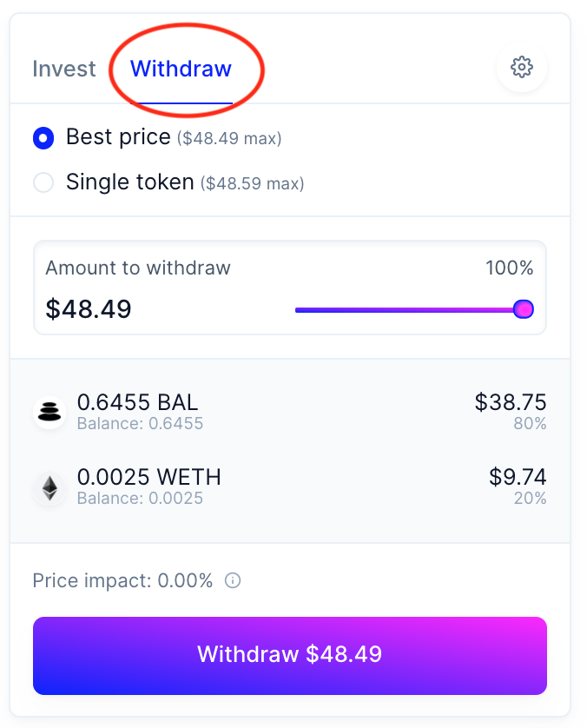Click the 0.0025 WETH token row

[x=289, y=487]
